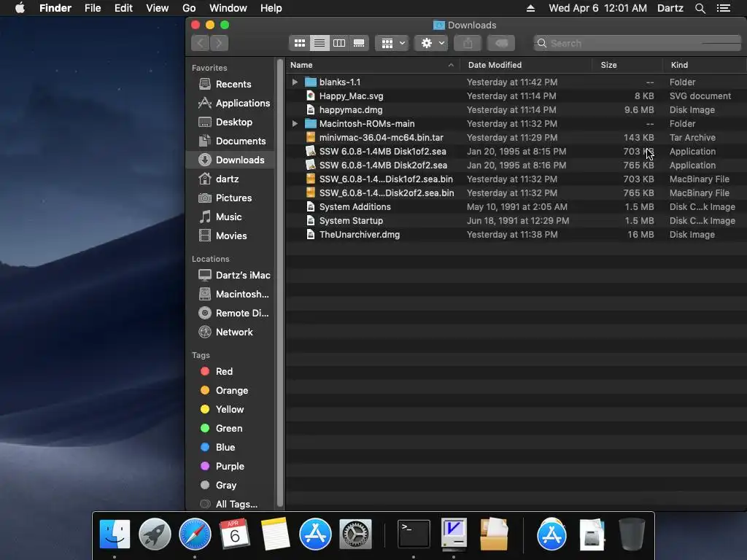Select minivmac-36.04-mc64.bin.tar file
Viewport: 747px width, 560px height.
[516, 138]
